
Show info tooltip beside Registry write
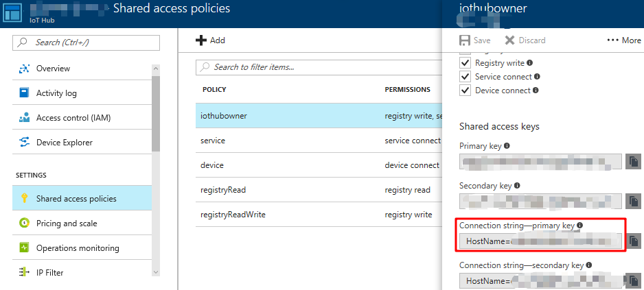click(x=530, y=63)
